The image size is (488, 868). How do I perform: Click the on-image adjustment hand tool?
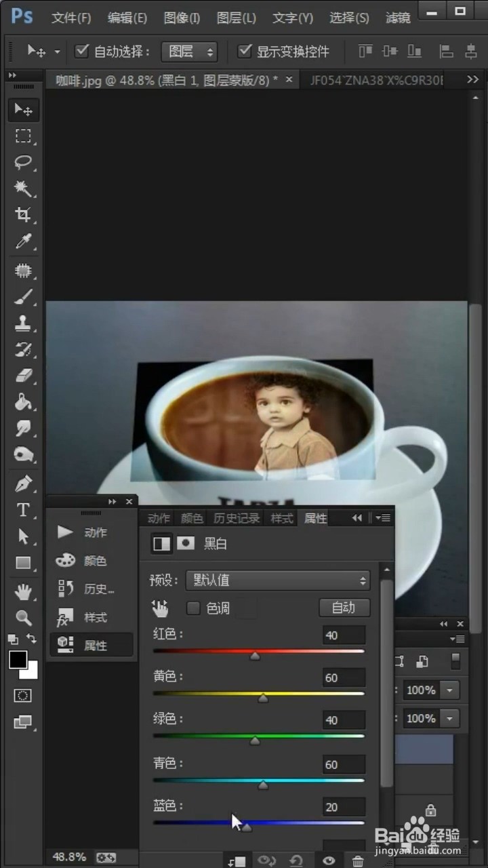click(160, 608)
